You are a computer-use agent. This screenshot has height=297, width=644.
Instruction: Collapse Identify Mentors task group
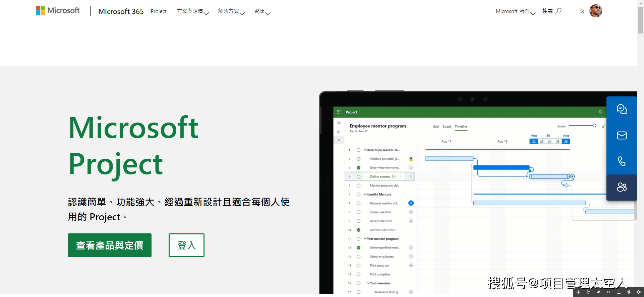365,194
